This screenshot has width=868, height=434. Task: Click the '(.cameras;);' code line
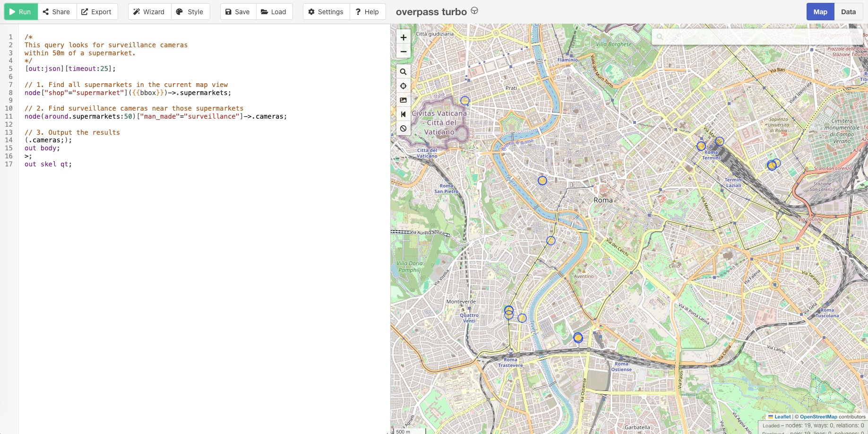pyautogui.click(x=48, y=140)
